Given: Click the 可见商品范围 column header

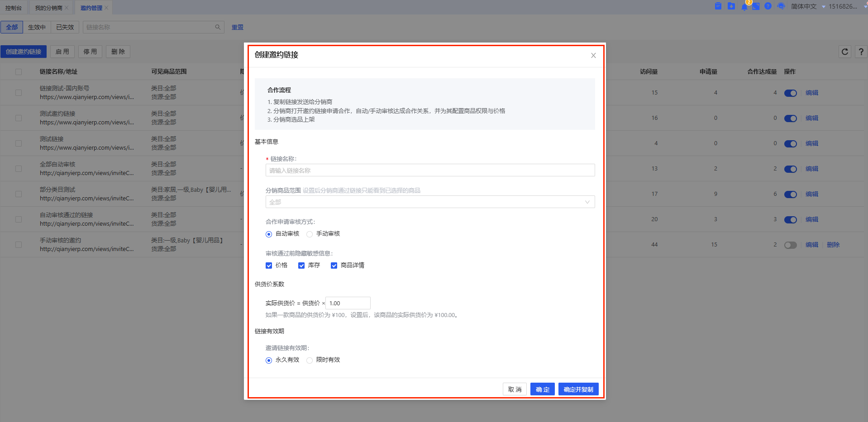Looking at the screenshot, I should [x=169, y=71].
